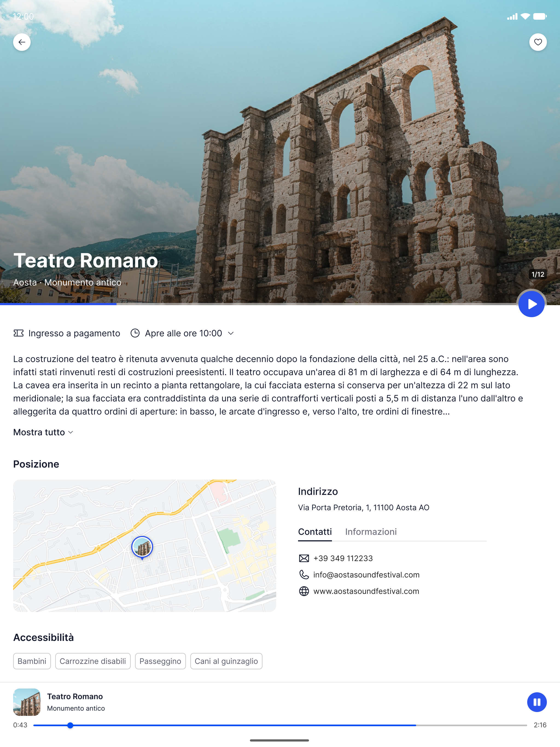Open www.aostasoundfestival.com link
560x747 pixels.
point(366,591)
